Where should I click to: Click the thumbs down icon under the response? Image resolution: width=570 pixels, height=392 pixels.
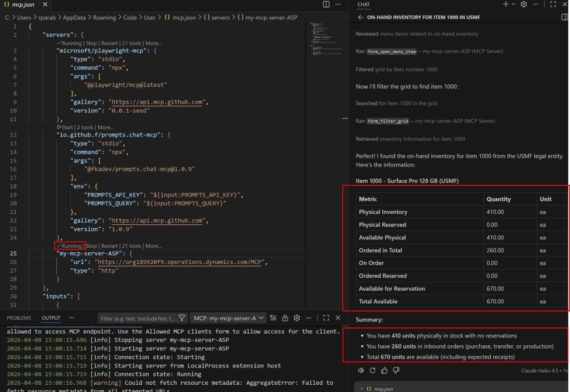point(397,370)
